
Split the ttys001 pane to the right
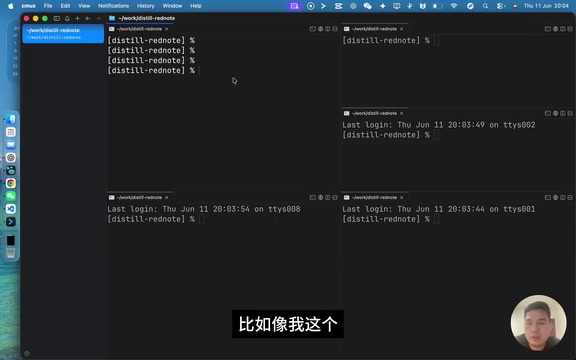pyautogui.click(x=563, y=197)
